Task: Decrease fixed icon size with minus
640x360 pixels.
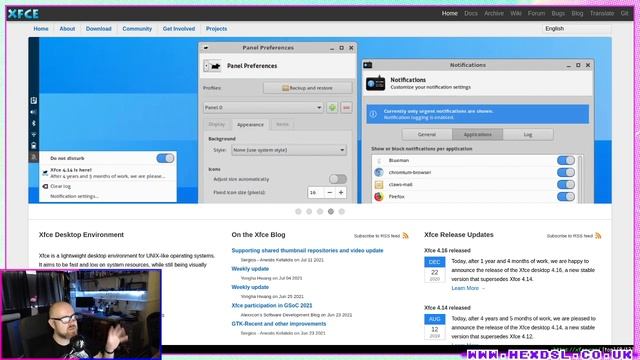Action: click(330, 192)
